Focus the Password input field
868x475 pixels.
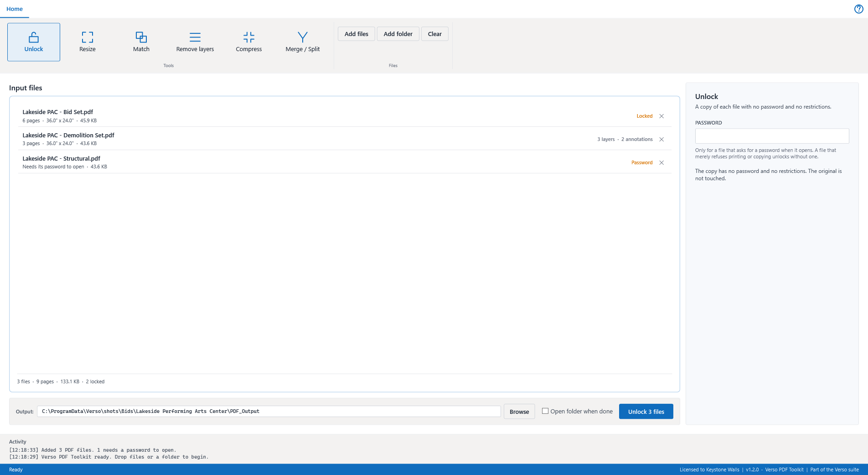[772, 136]
